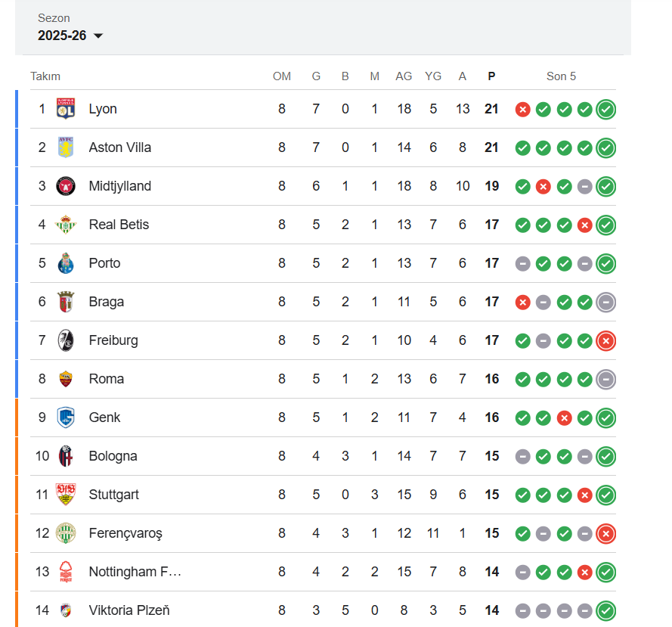Screen dimensions: 672x627
Task: Open the Bologna team link
Action: tap(113, 456)
